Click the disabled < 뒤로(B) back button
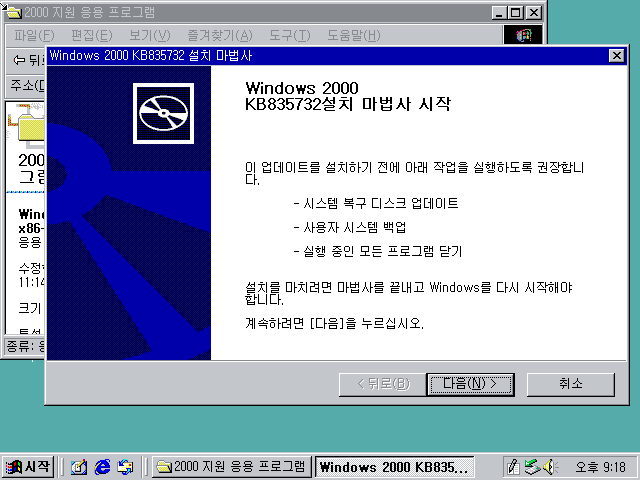This screenshot has height=480, width=640. pyautogui.click(x=382, y=384)
